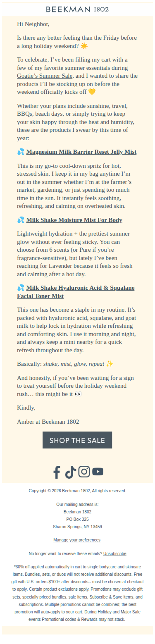
Task: Click droplet emoji beside Magnesium Milk mist
Action: pos(21,152)
